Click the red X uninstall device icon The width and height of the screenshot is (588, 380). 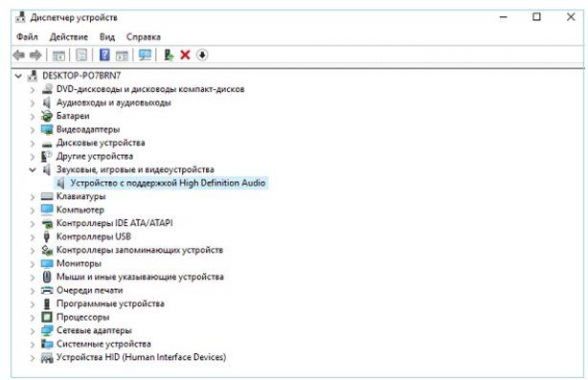[x=185, y=56]
